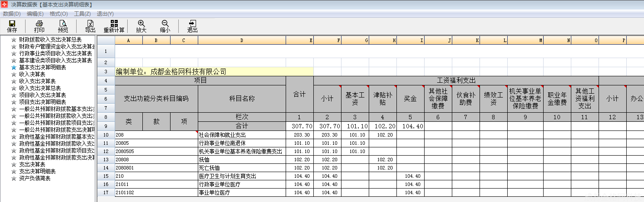Viewport: 644px width, 202px height.
Task: Select 资产负债简表 in the report list
Action: tap(35, 178)
